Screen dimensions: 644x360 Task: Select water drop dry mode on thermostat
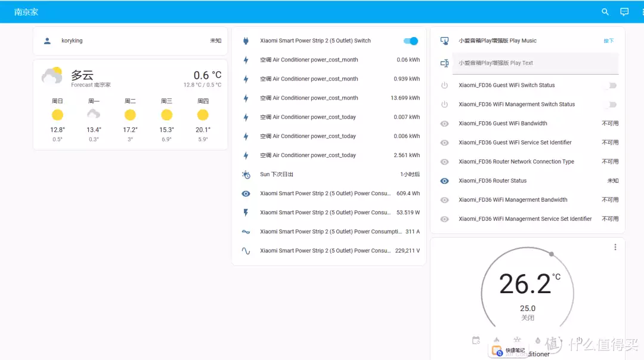[537, 340]
